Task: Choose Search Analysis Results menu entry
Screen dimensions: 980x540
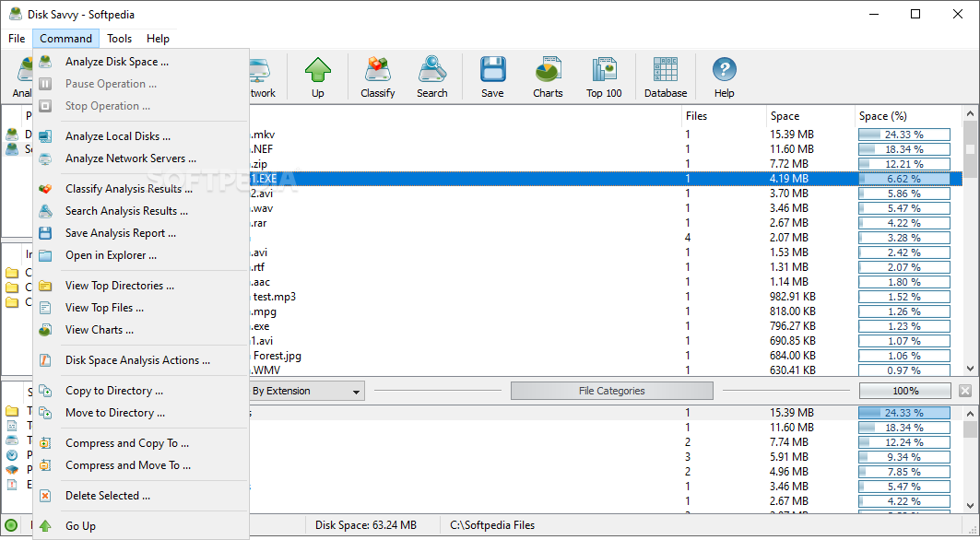Action: [141, 211]
